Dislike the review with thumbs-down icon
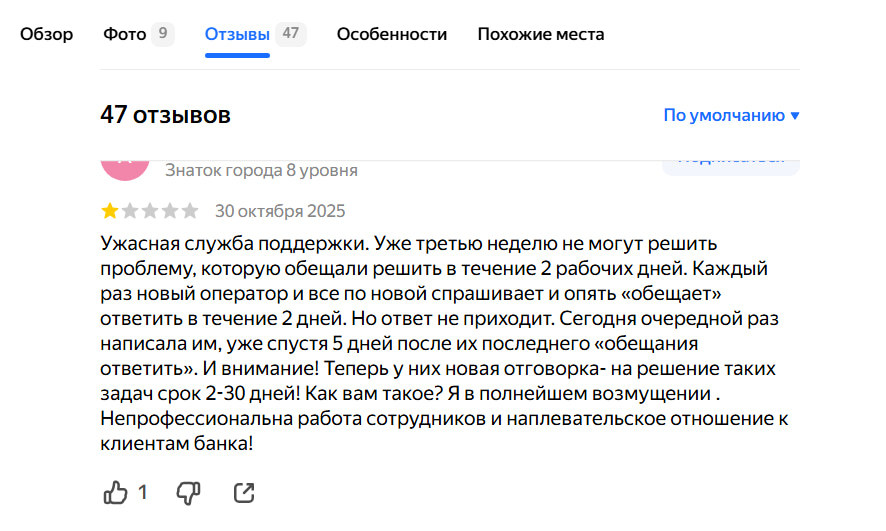Screen dimensions: 886x531 pyautogui.click(x=189, y=492)
